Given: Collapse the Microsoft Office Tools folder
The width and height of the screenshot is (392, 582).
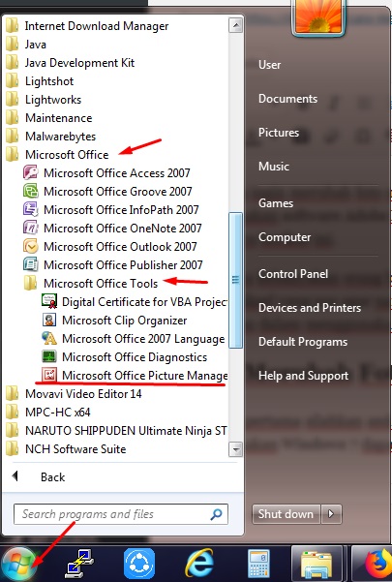Looking at the screenshot, I should 101,284.
